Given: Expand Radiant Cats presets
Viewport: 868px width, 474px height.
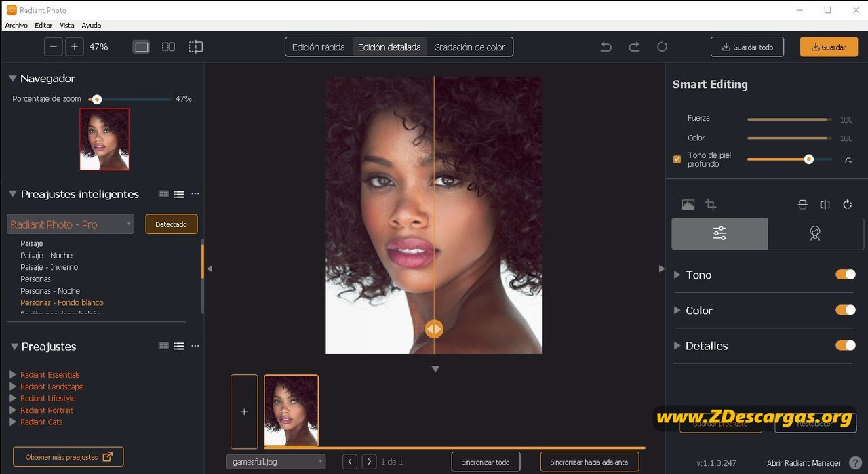Looking at the screenshot, I should point(13,422).
